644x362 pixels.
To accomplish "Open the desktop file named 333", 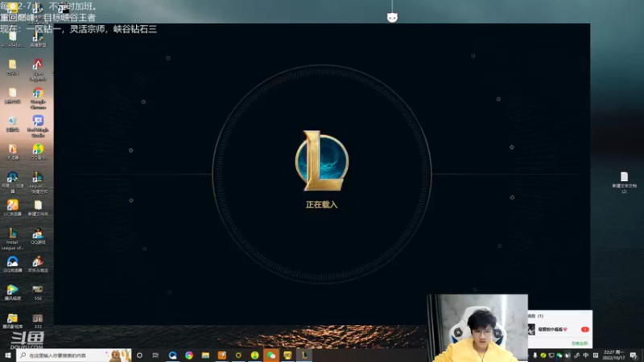I will (38, 320).
